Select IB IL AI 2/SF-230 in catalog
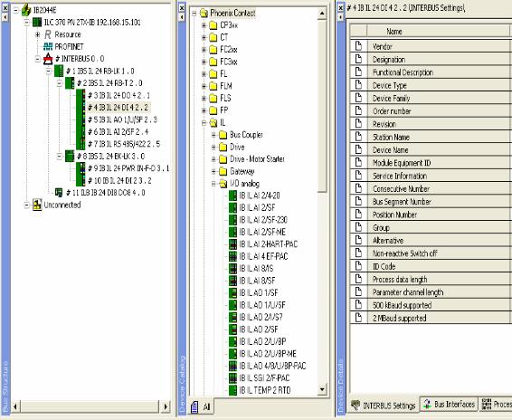The image size is (512, 420). click(x=263, y=220)
